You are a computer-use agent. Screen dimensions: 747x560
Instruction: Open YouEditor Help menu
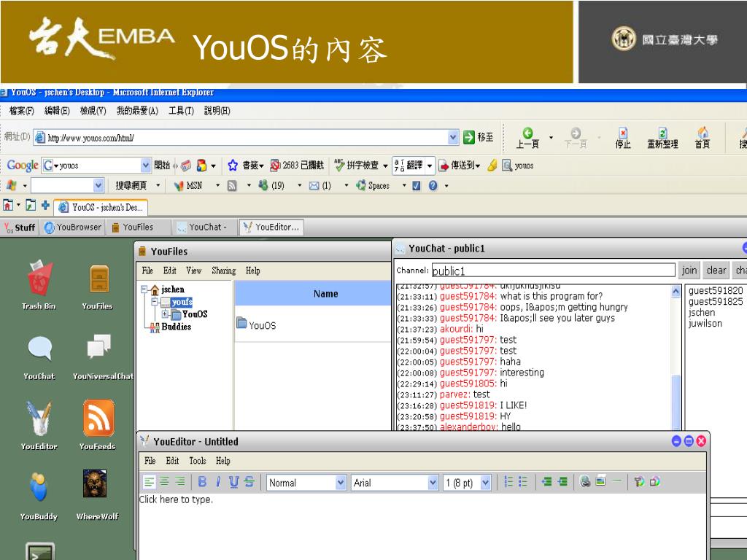(x=223, y=461)
